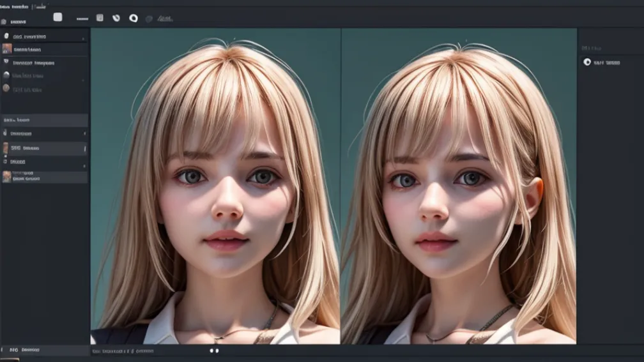Click the small shield icon in the sidebar
The height and width of the screenshot is (362, 644).
pyautogui.click(x=6, y=61)
